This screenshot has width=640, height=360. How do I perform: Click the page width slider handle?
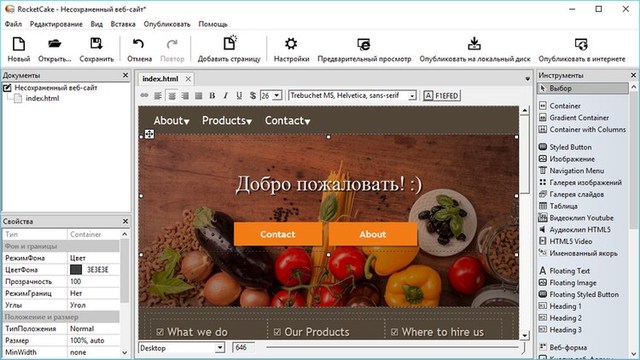pyautogui.click(x=523, y=348)
